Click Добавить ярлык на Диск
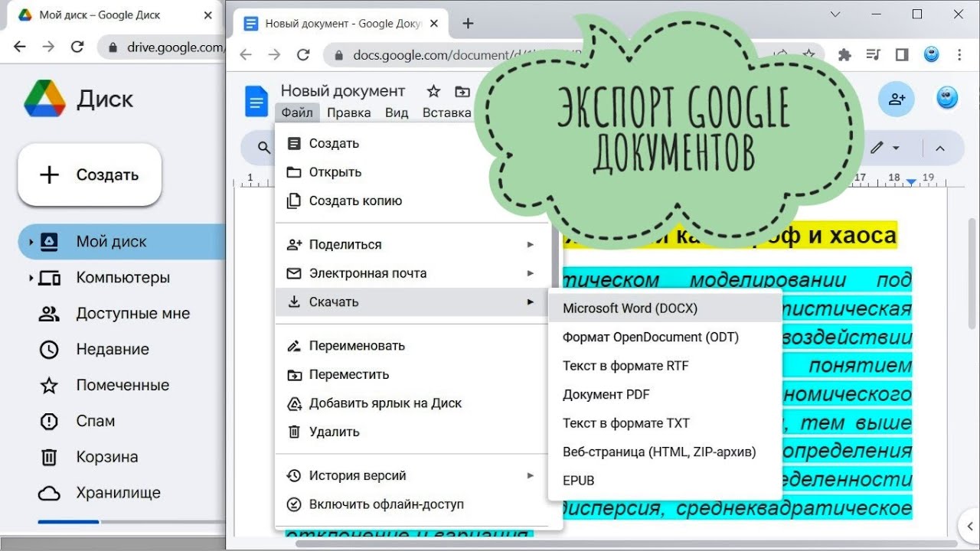The width and height of the screenshot is (980, 551). tap(413, 403)
